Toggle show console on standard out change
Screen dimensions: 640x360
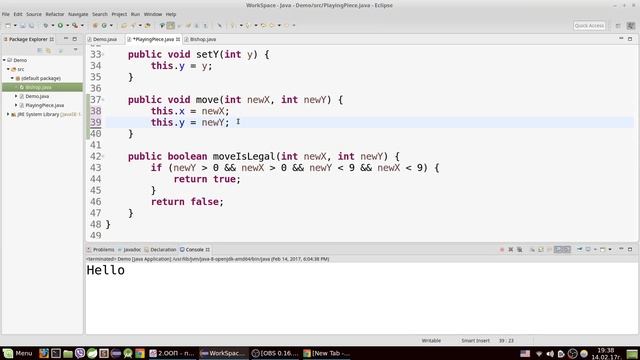point(558,249)
